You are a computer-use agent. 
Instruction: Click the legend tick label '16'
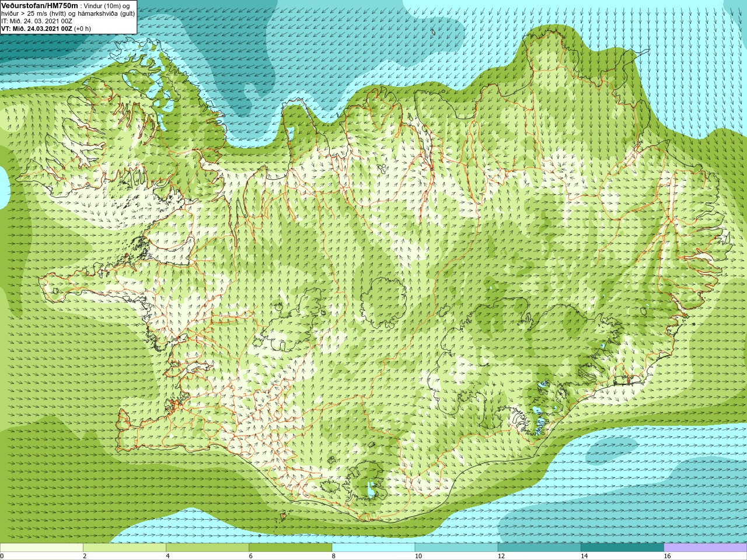(x=667, y=556)
